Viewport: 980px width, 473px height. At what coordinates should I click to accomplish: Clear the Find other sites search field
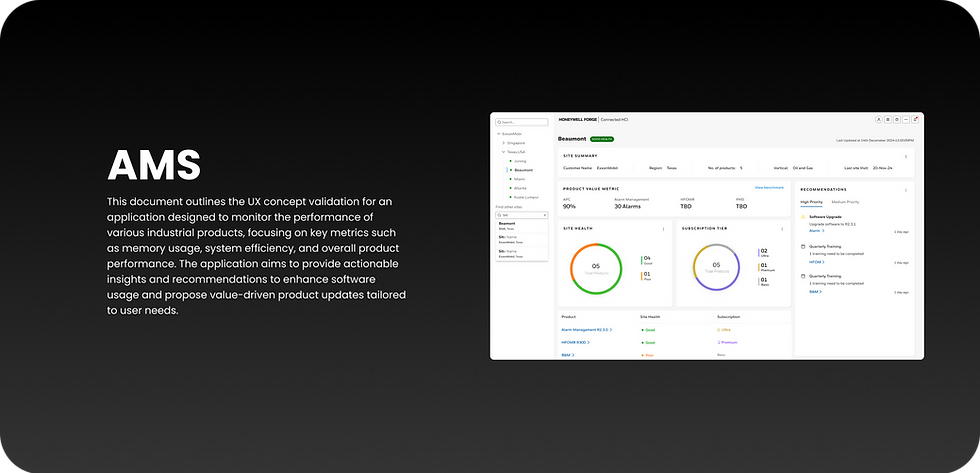[x=544, y=214]
